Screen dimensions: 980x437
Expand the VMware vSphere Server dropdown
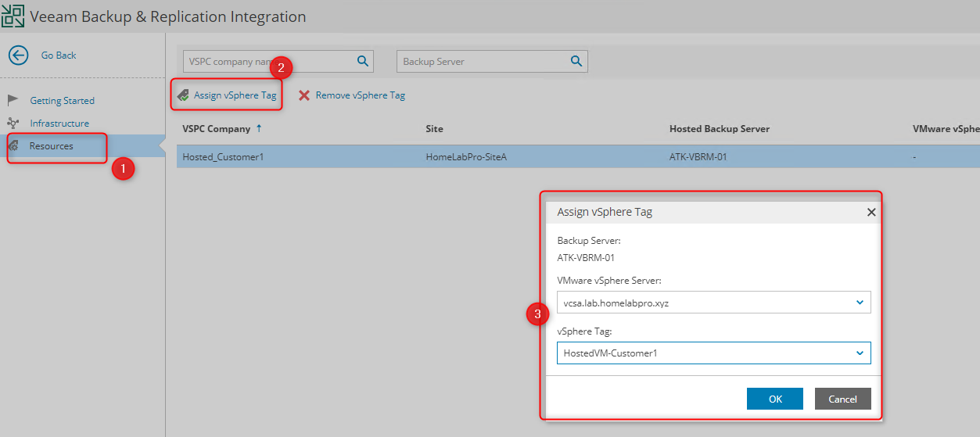[x=860, y=303]
